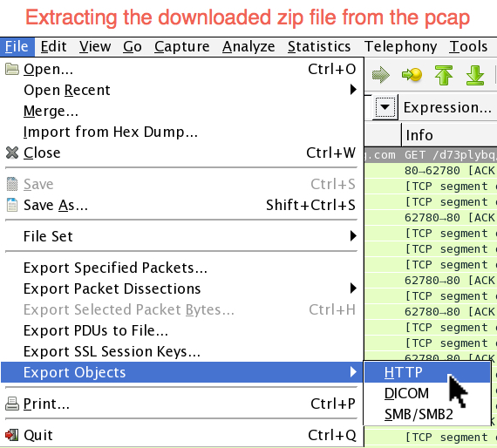Expand the Open Recent submenu
The width and height of the screenshot is (497, 448).
click(182, 90)
